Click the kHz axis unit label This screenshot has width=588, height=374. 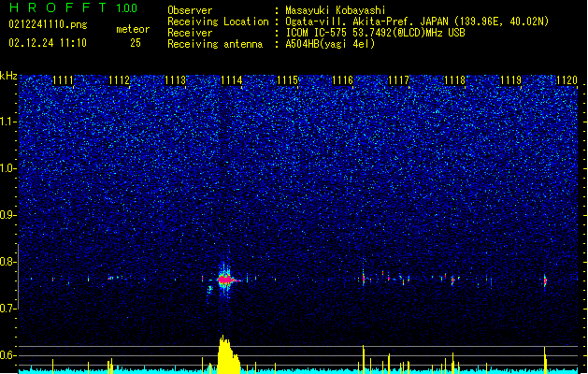(8, 76)
